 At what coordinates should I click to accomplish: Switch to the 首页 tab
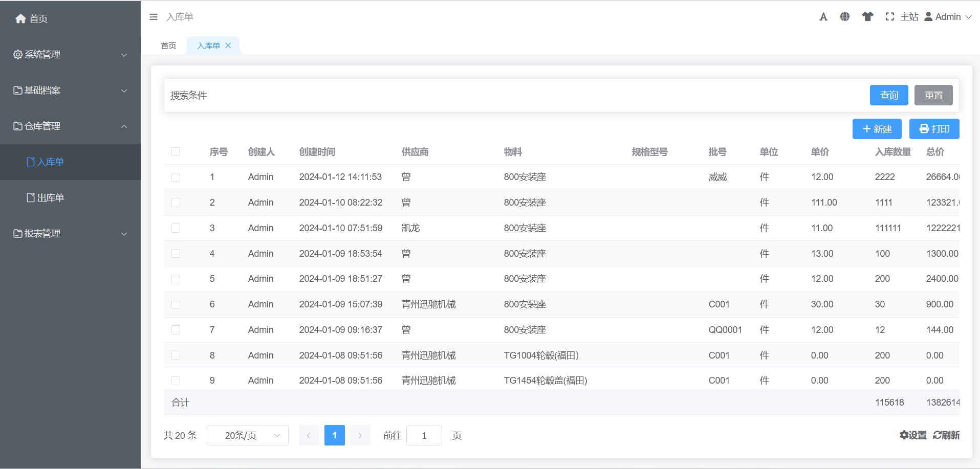coord(168,46)
